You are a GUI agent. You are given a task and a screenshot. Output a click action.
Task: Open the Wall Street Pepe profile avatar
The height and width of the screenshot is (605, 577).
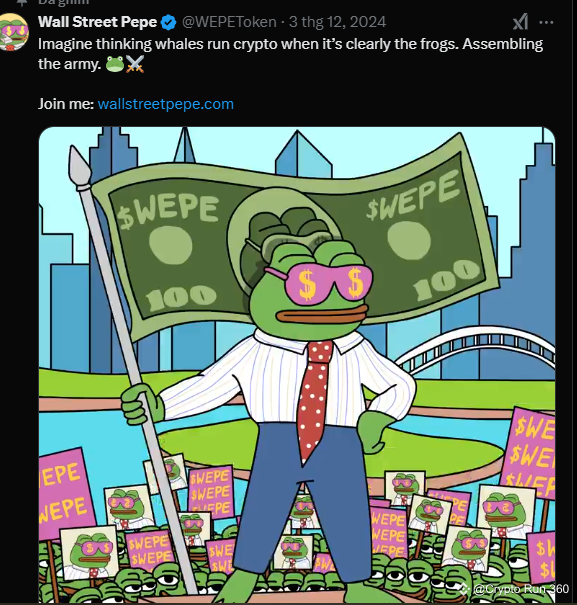pyautogui.click(x=14, y=32)
